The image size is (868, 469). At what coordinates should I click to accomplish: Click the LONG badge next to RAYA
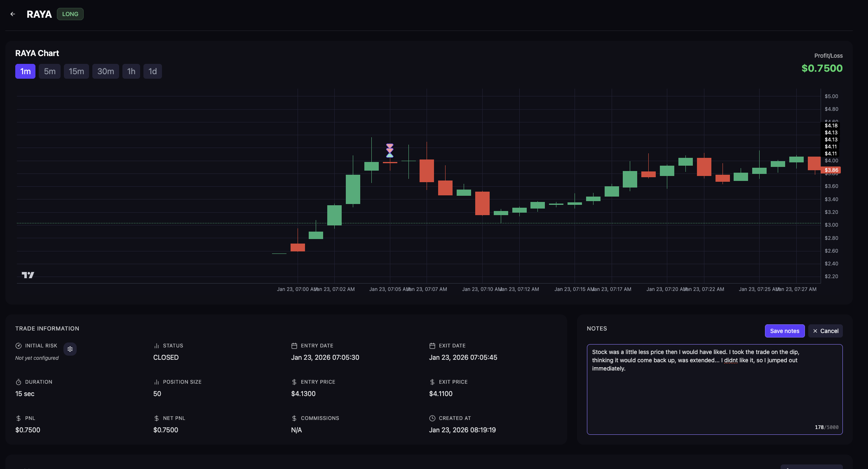click(x=70, y=14)
